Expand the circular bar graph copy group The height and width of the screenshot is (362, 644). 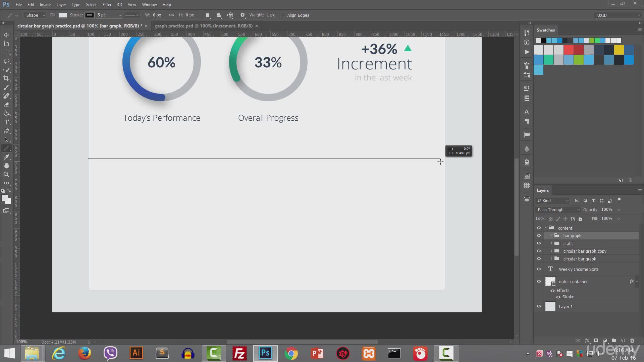coord(551,251)
